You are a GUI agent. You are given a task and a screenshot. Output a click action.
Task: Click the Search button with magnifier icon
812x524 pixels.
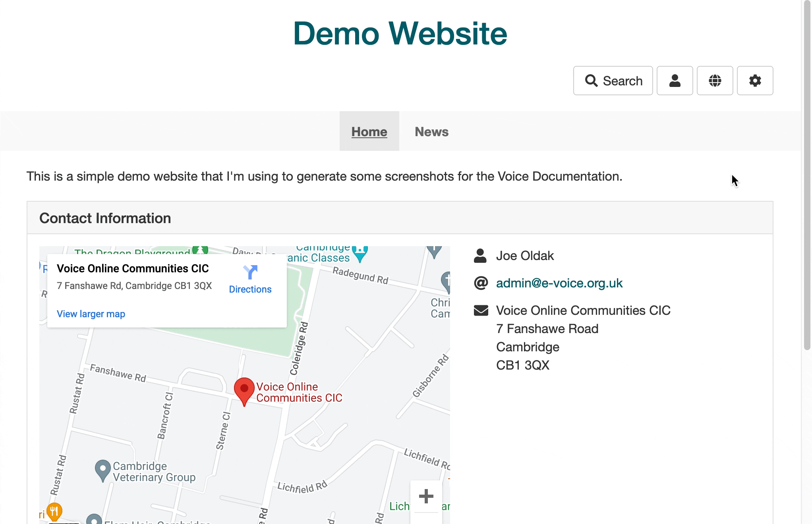point(613,81)
